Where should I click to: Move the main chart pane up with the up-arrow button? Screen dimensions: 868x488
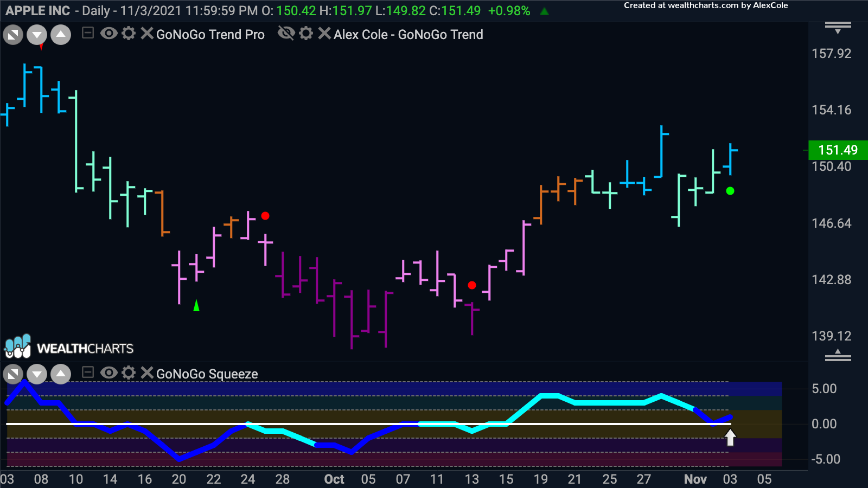click(x=61, y=35)
